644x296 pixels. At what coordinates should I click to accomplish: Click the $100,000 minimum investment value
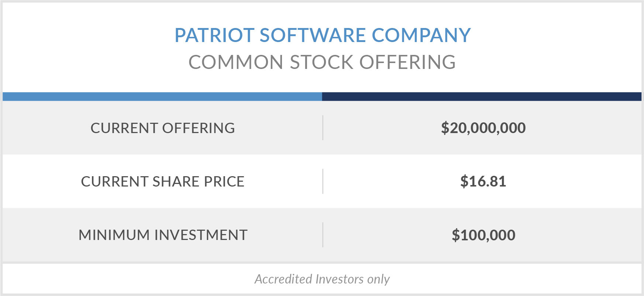[x=483, y=235]
